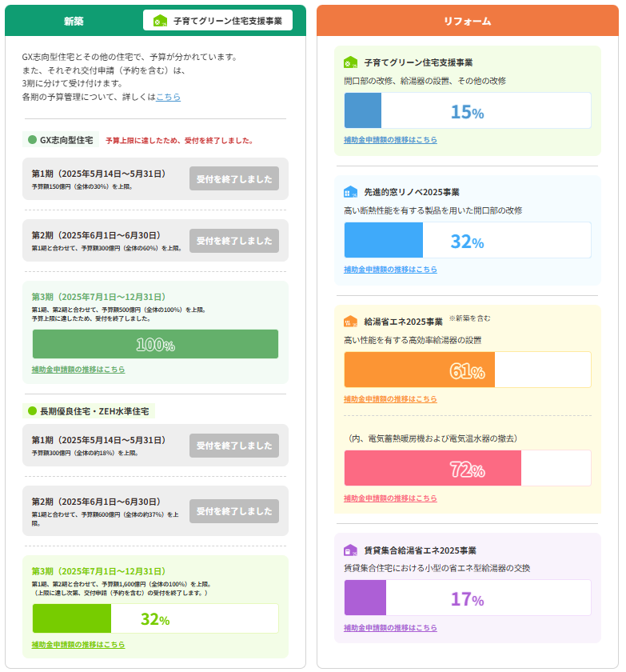Click the blue 先進的窓リノベ2025事業 icon

[350, 192]
